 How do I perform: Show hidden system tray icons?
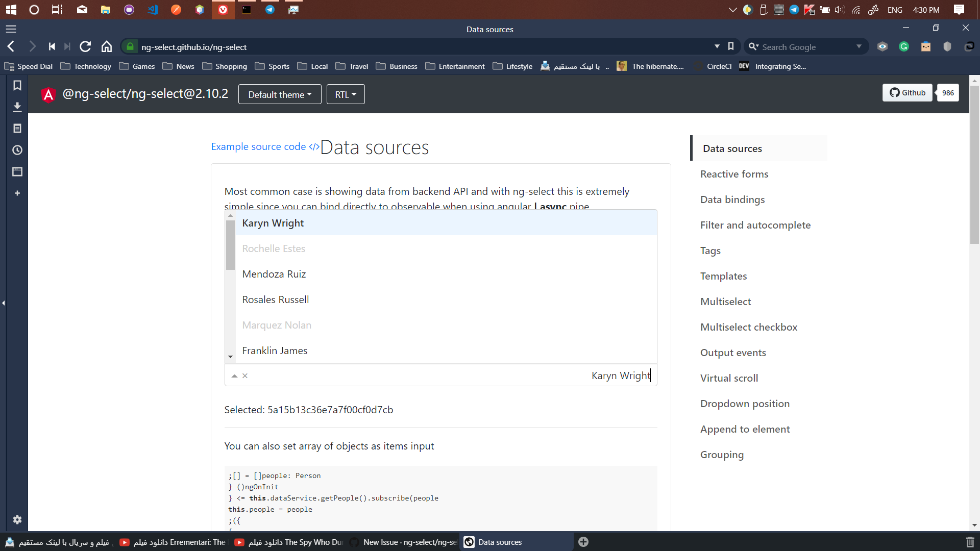[x=733, y=10]
